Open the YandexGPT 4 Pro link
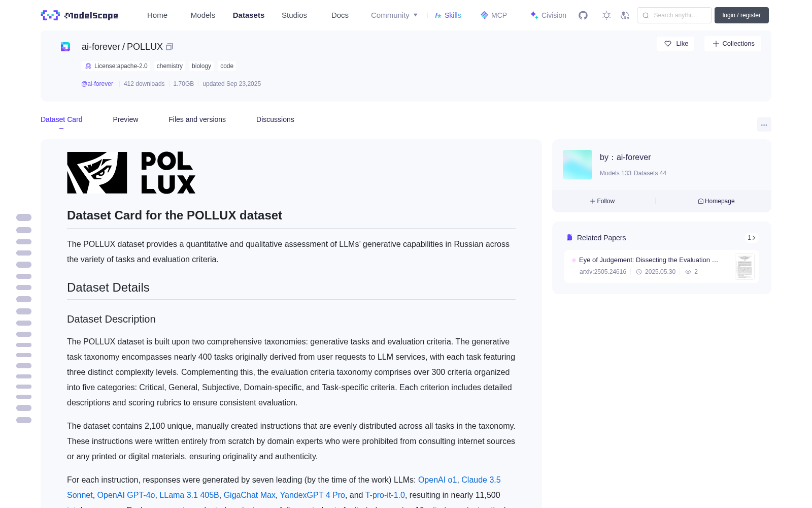The height and width of the screenshot is (508, 812). (313, 495)
